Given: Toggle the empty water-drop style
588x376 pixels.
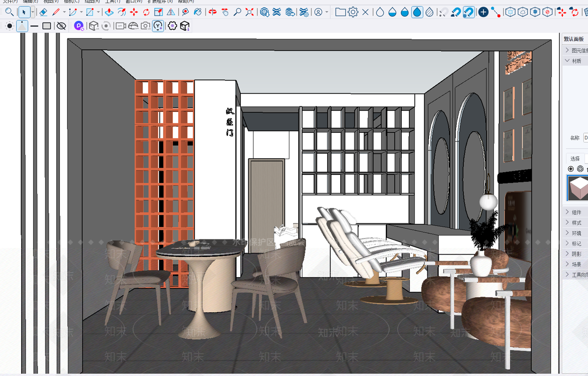Looking at the screenshot, I should 380,12.
